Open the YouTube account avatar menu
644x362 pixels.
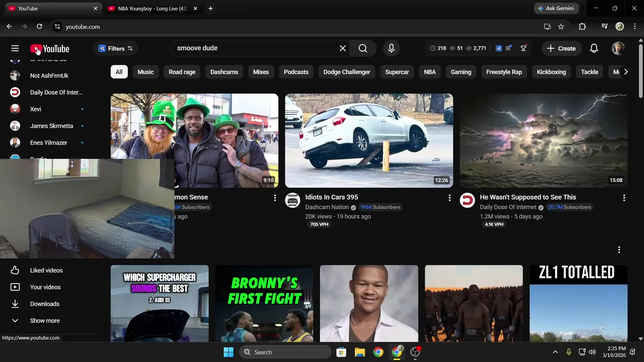(x=618, y=48)
